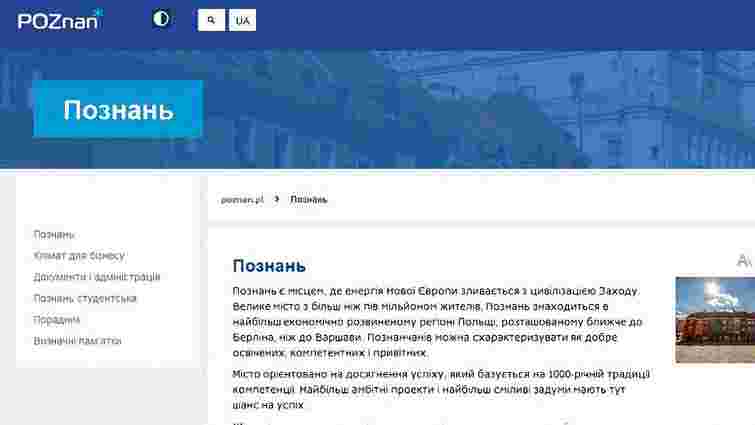Click the breadcrumb chevron separator
Screen dimensions: 755x425
click(276, 199)
